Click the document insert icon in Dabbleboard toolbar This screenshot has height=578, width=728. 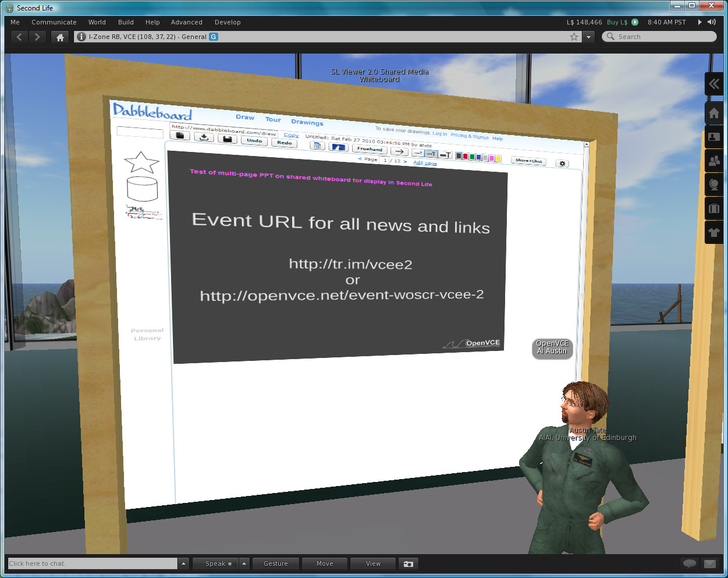pyautogui.click(x=317, y=146)
